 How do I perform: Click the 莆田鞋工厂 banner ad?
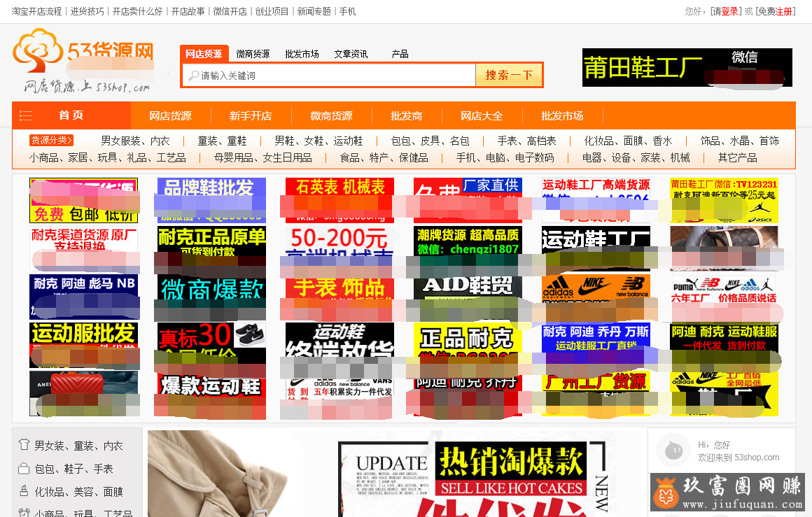point(687,67)
